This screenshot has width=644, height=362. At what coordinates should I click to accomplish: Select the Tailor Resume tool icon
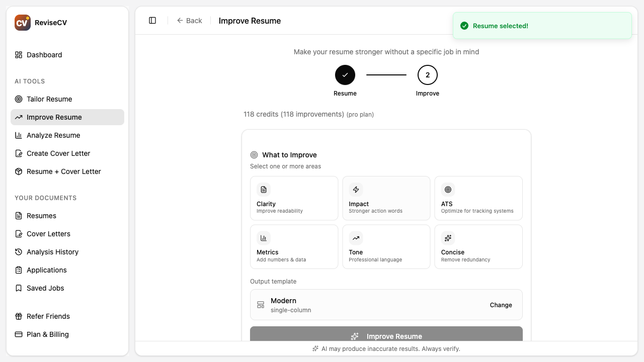18,99
